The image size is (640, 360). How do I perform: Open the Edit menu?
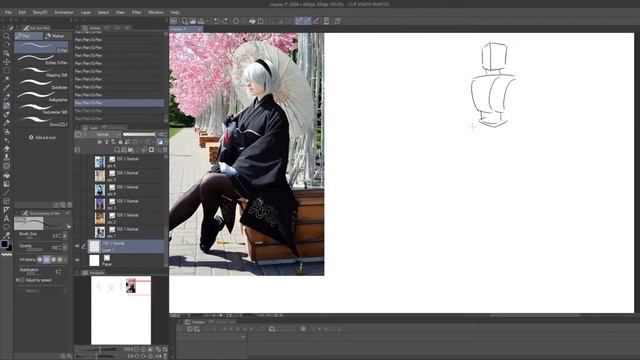click(22, 12)
